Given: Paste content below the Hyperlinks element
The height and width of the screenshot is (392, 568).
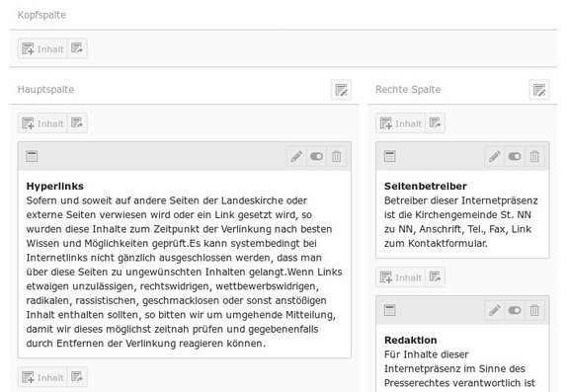Looking at the screenshot, I should 77,377.
